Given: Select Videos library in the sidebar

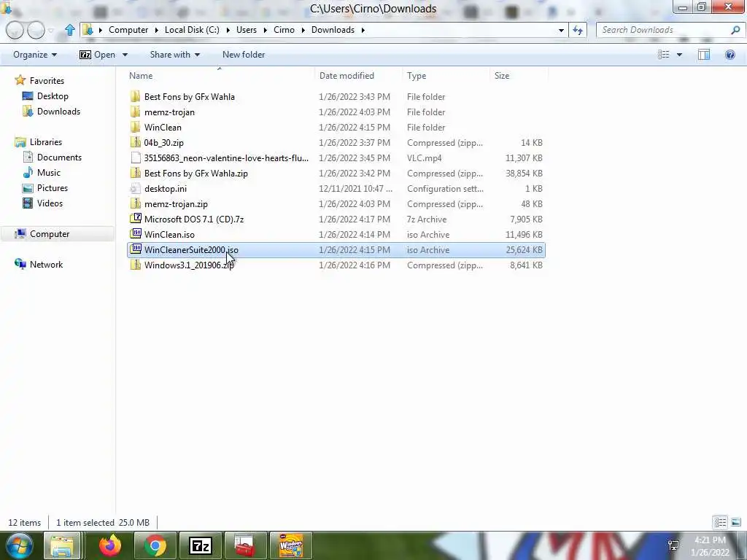Looking at the screenshot, I should coord(50,203).
